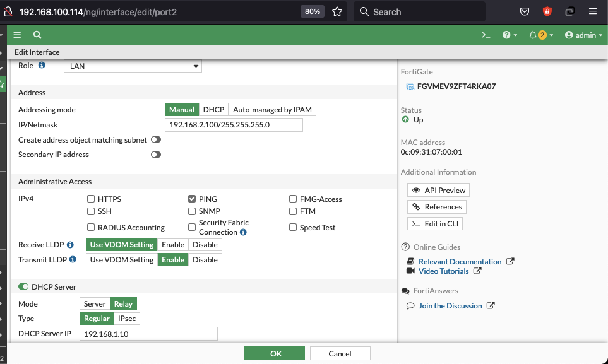608x364 pixels.
Task: Open the red shield extension icon
Action: point(547,11)
